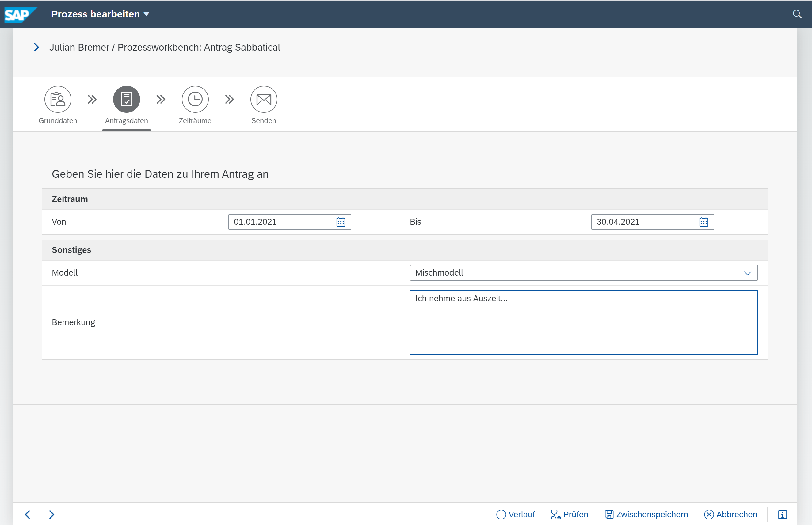
Task: Open calendar picker for the Bis date
Action: pyautogui.click(x=703, y=222)
